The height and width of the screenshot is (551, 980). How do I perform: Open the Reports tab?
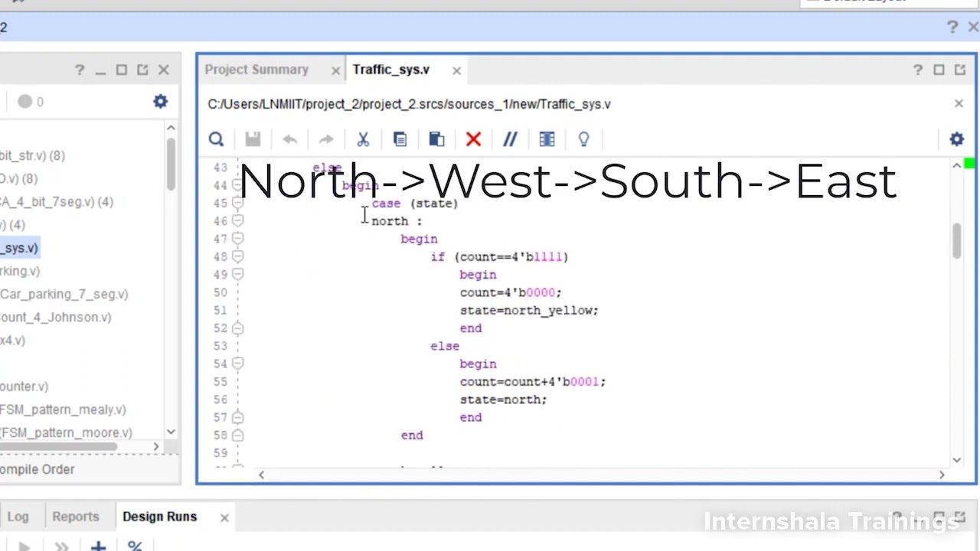75,517
